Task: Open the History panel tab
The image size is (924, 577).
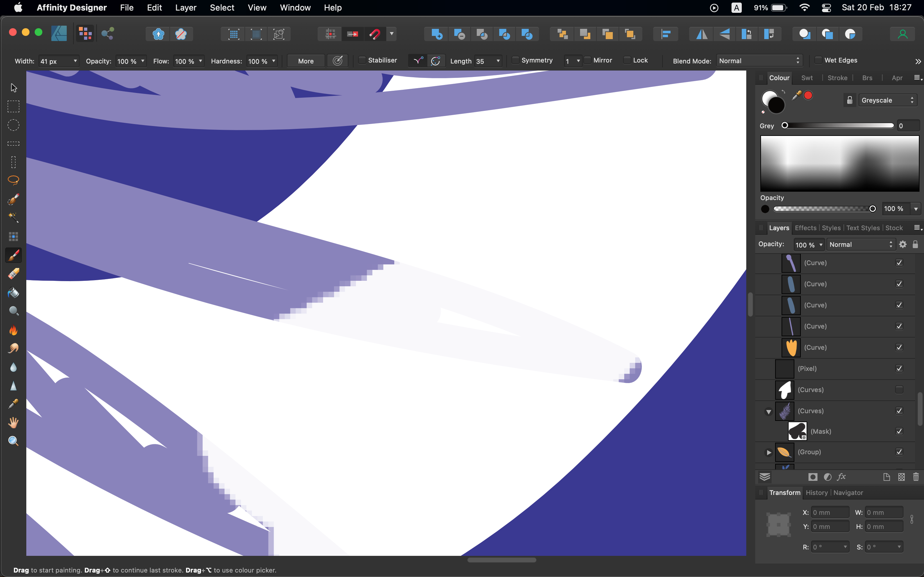Action: coord(816,493)
